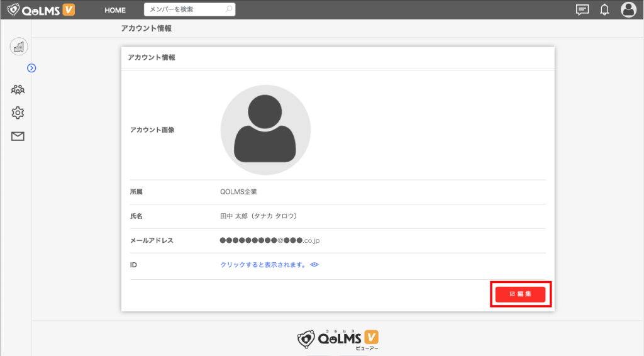Click the クリックすると表示されます link

263,265
